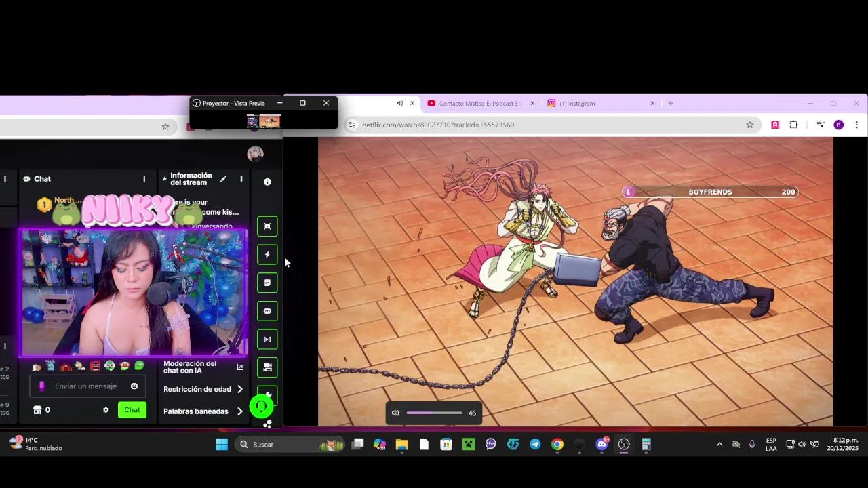
Task: Switch to Contacto Místico El Podcast tab
Action: pos(475,104)
